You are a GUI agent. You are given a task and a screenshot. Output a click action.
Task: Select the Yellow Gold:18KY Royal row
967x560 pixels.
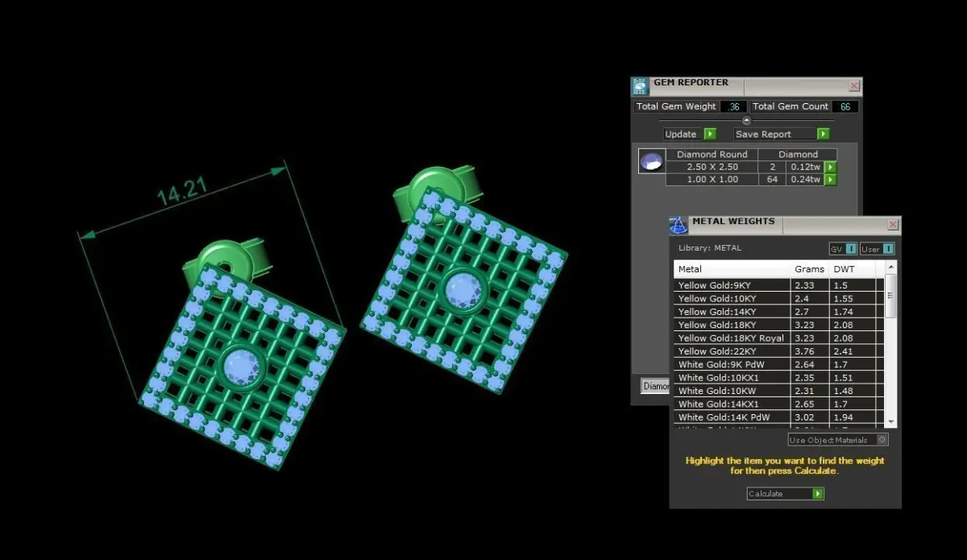[779, 338]
